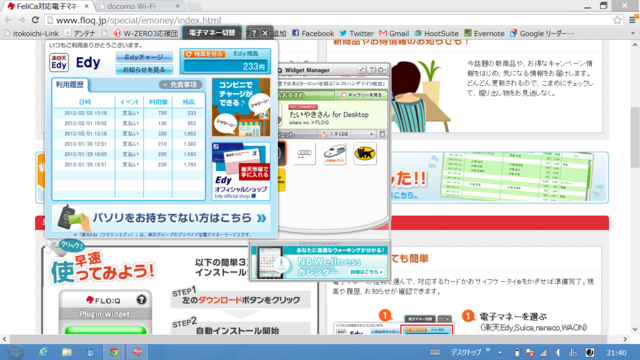Click Widget Manager pin icon

coord(362,70)
